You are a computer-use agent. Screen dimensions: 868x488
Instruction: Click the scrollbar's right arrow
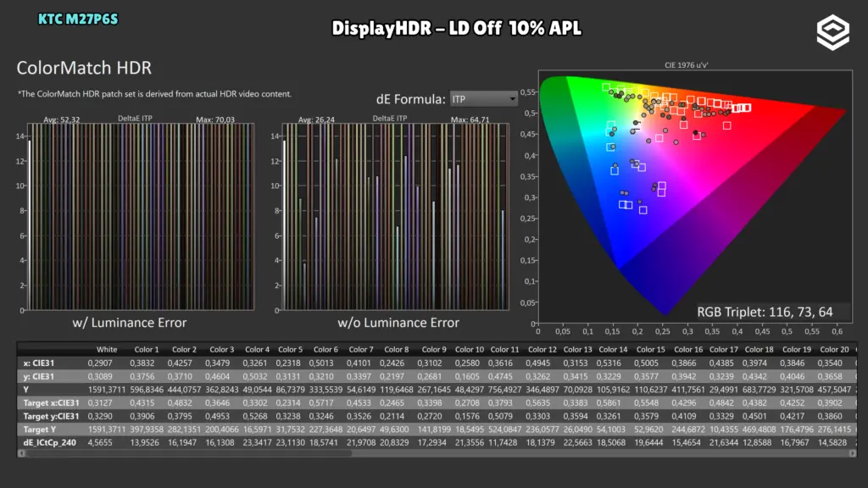tap(853, 453)
